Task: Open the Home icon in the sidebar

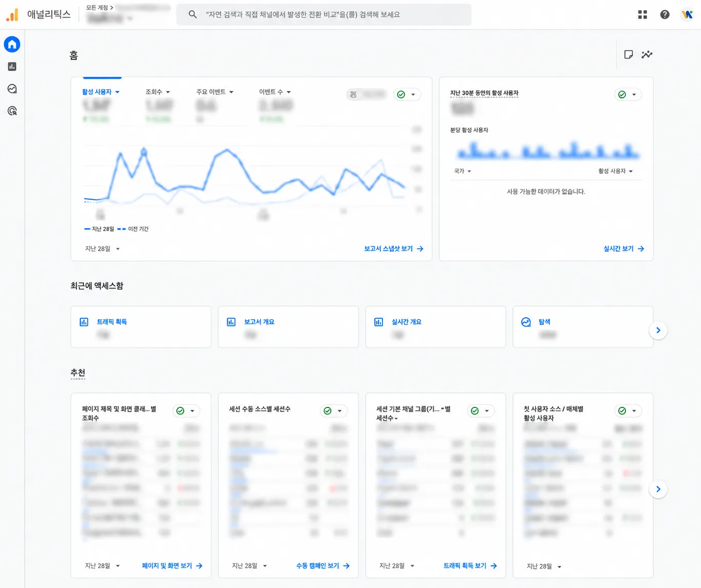Action: pyautogui.click(x=12, y=45)
